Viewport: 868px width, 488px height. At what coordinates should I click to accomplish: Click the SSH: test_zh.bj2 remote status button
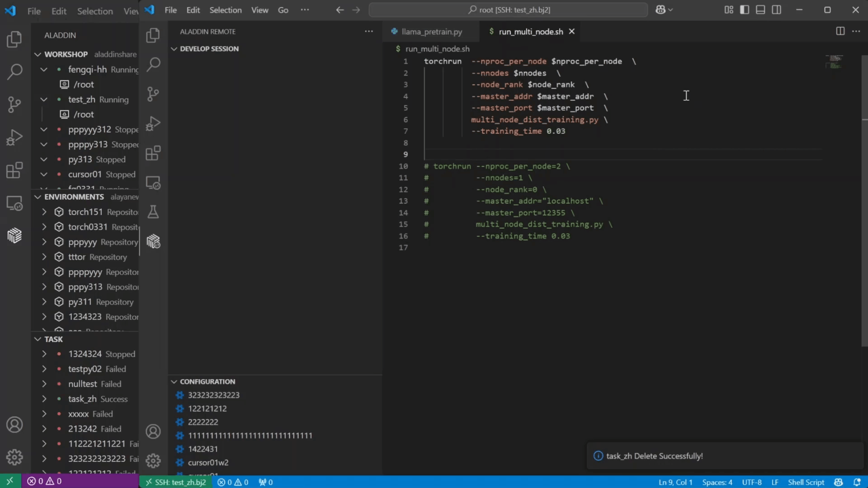(175, 482)
